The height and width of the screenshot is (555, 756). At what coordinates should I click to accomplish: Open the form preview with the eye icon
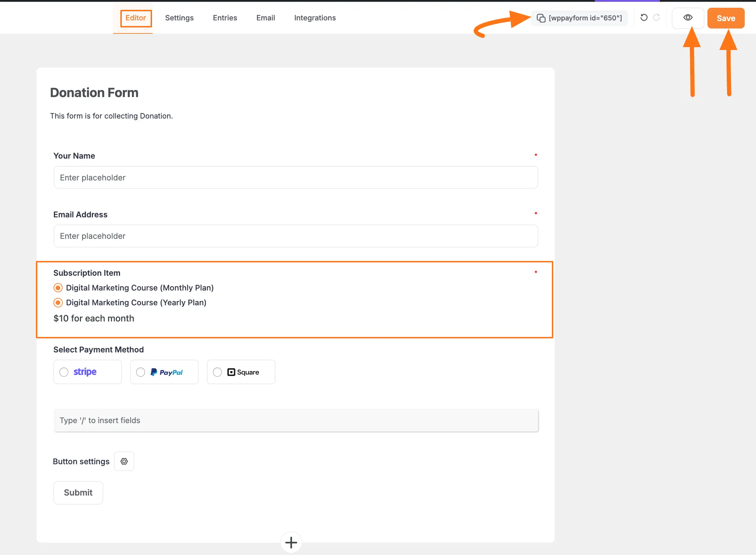[688, 18]
